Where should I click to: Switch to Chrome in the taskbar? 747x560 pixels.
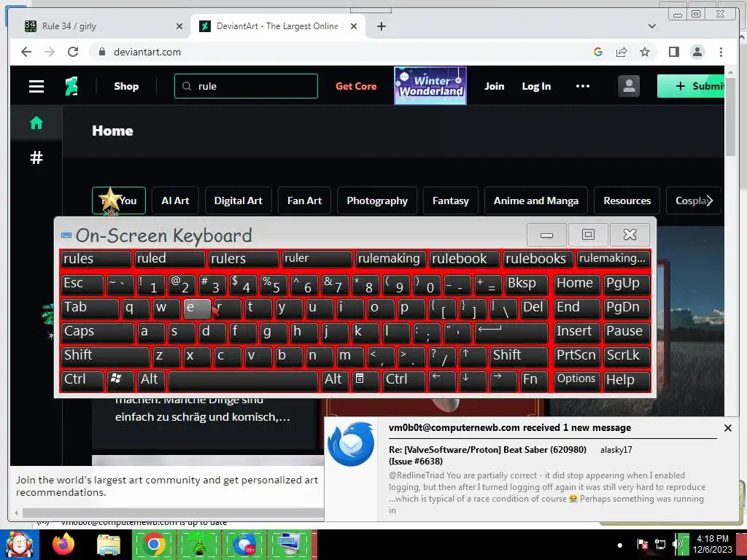point(153,544)
